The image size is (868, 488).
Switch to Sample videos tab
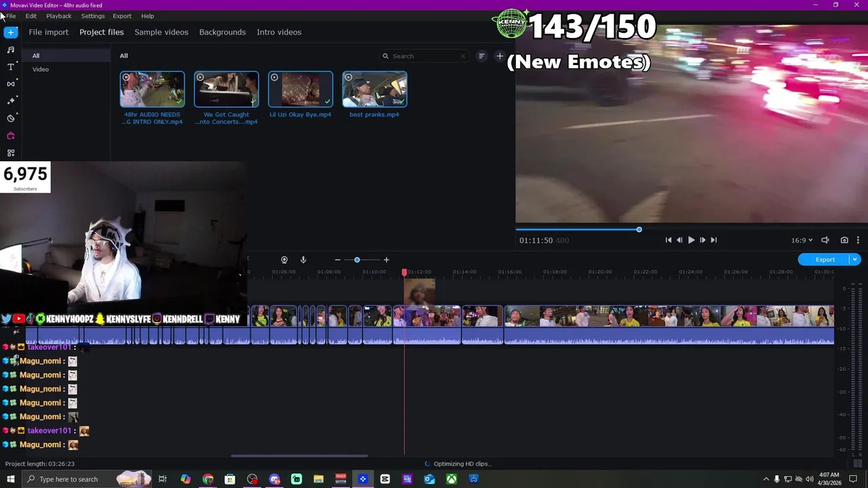point(161,32)
